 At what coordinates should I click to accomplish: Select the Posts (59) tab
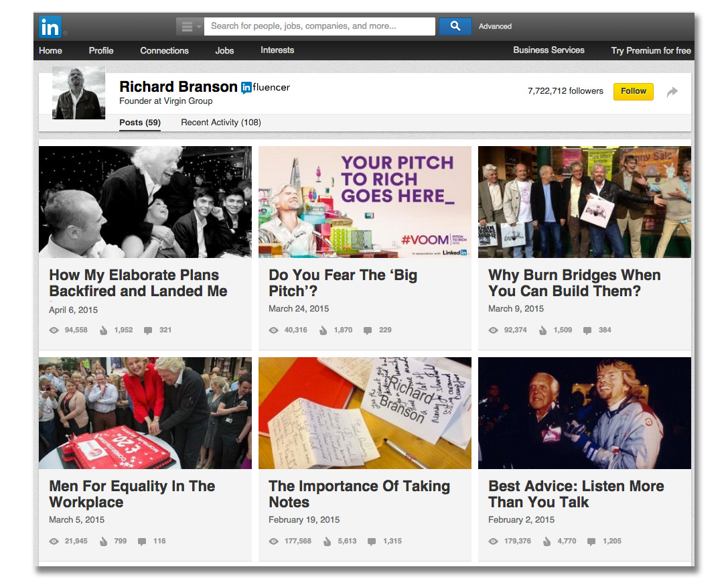click(x=140, y=123)
